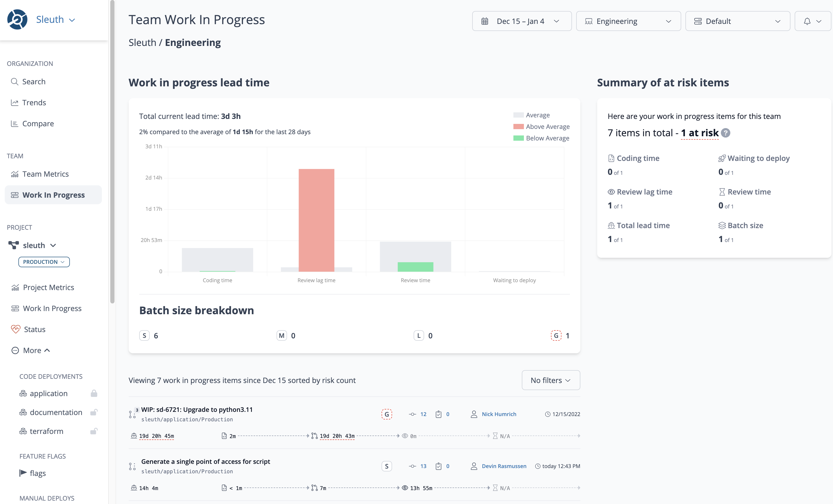833x504 pixels.
Task: Toggle the Average legend swatch
Action: pos(518,115)
